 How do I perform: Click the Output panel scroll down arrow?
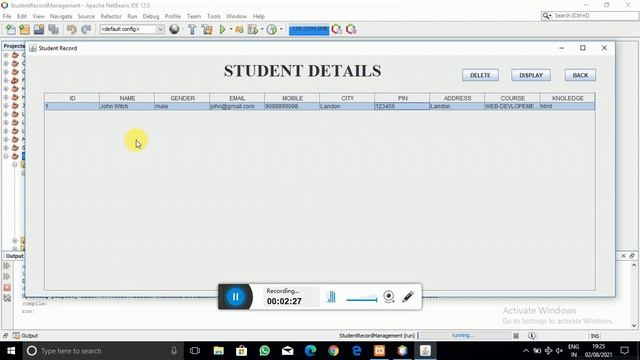pos(634,325)
